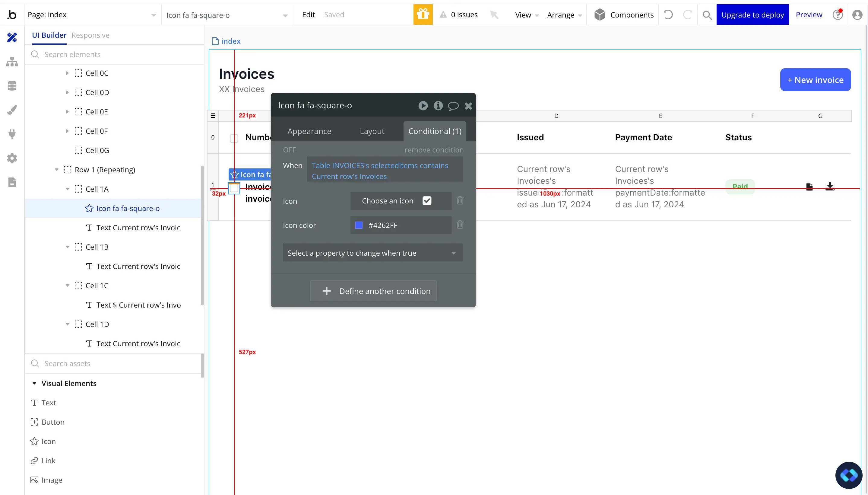This screenshot has height=495, width=868.
Task: Switch to the Layout tab
Action: (372, 131)
